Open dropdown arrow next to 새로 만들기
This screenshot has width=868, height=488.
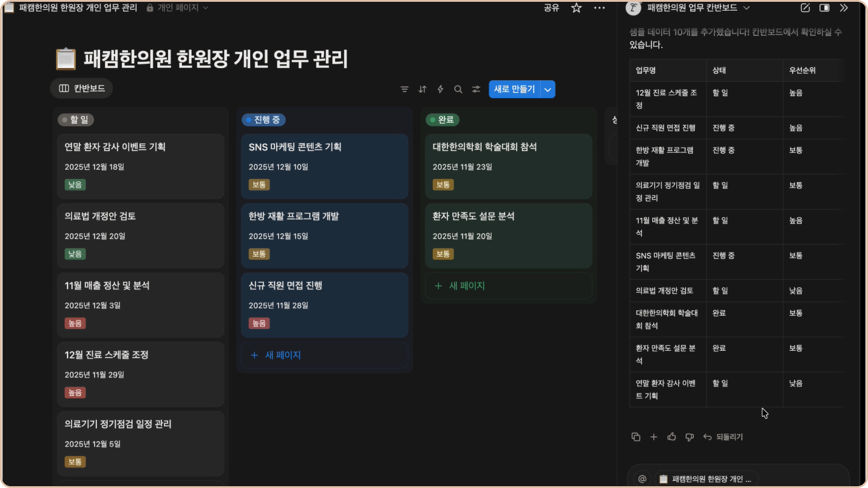click(548, 89)
